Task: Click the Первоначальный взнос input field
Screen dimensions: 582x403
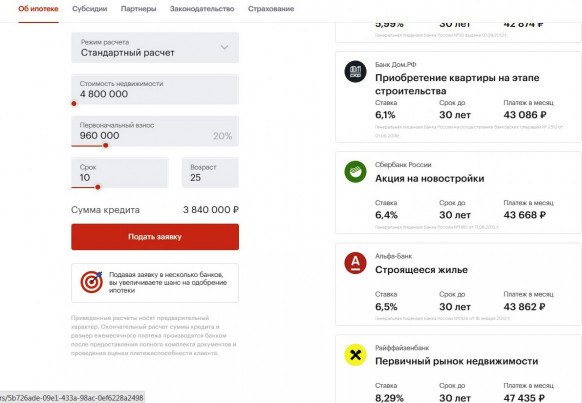Action: pyautogui.click(x=155, y=131)
